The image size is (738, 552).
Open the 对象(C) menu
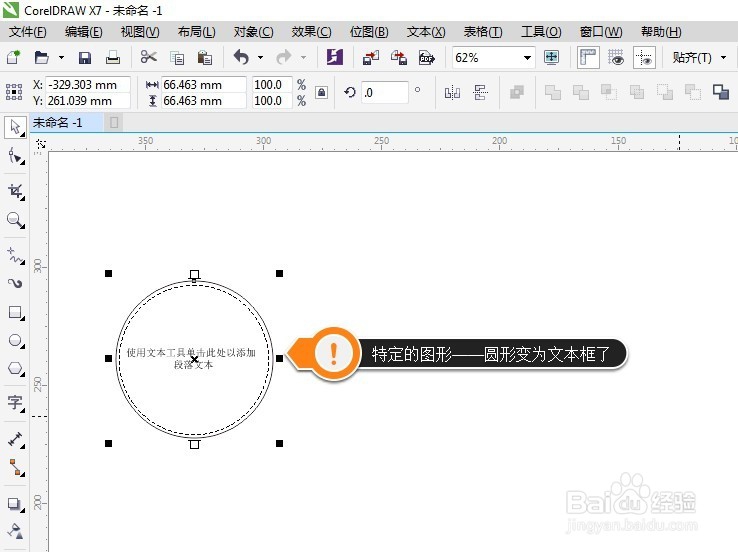pos(253,32)
